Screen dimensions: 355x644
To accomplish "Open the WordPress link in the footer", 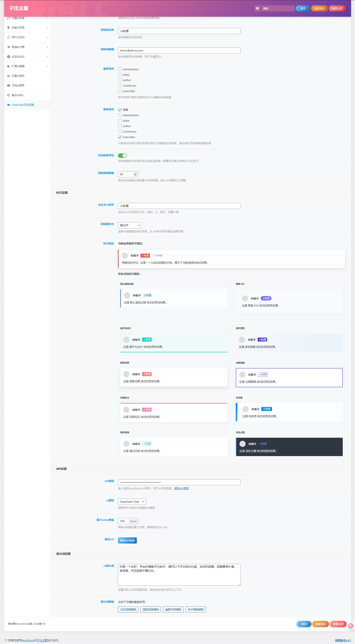I will tap(28, 640).
